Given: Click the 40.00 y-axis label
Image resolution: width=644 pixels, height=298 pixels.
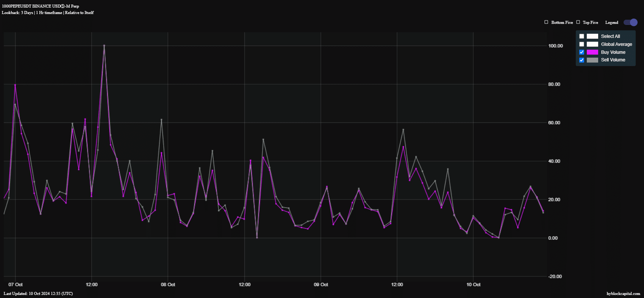Looking at the screenshot, I should 554,161.
